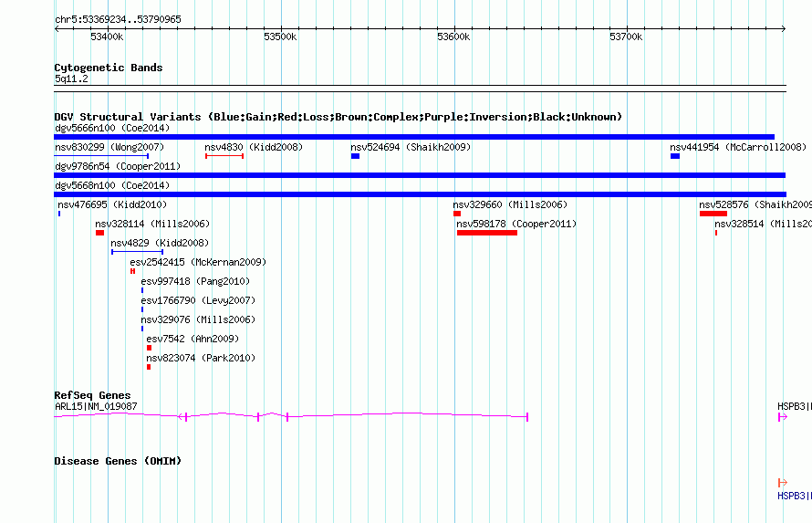Open the dgv9786n54 (Cooper2011) variant label
Viewport: 812px width, 523px height.
tap(118, 166)
